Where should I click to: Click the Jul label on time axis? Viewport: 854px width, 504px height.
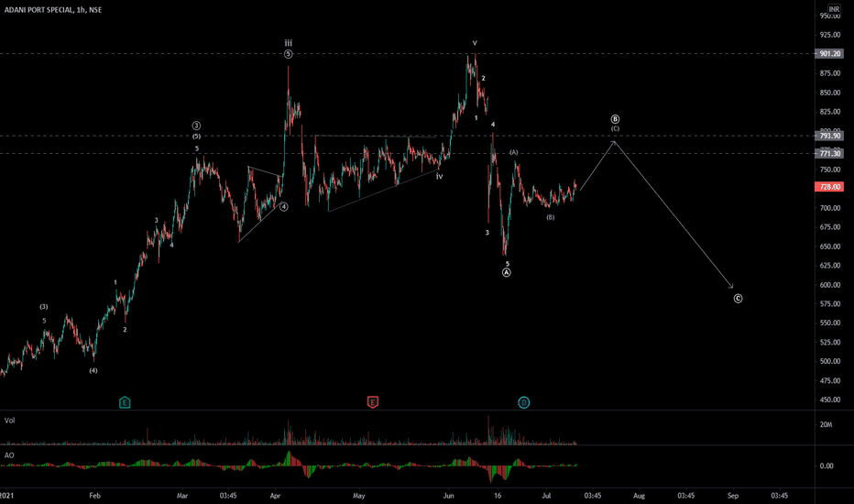click(x=546, y=496)
